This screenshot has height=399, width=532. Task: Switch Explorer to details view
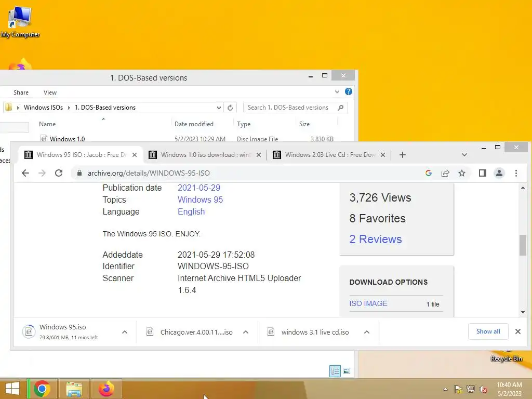pyautogui.click(x=335, y=371)
